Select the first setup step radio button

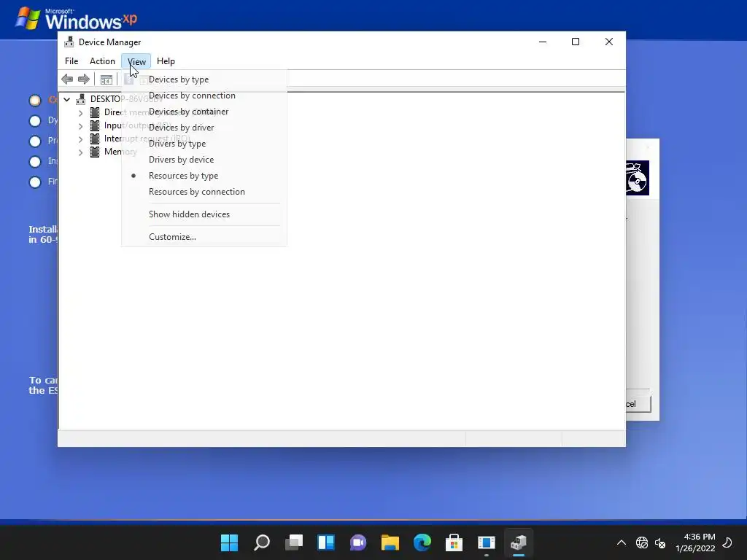(35, 101)
